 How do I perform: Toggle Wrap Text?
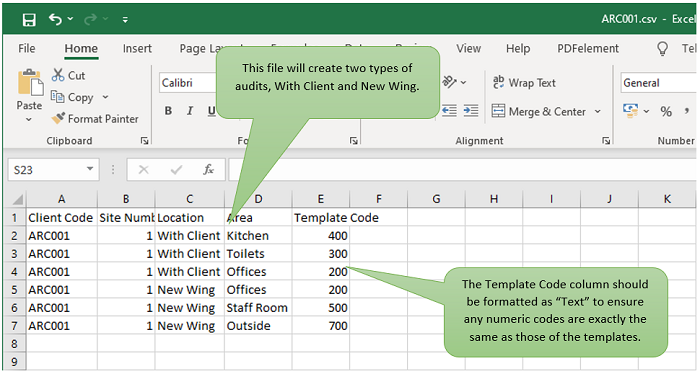coord(524,83)
